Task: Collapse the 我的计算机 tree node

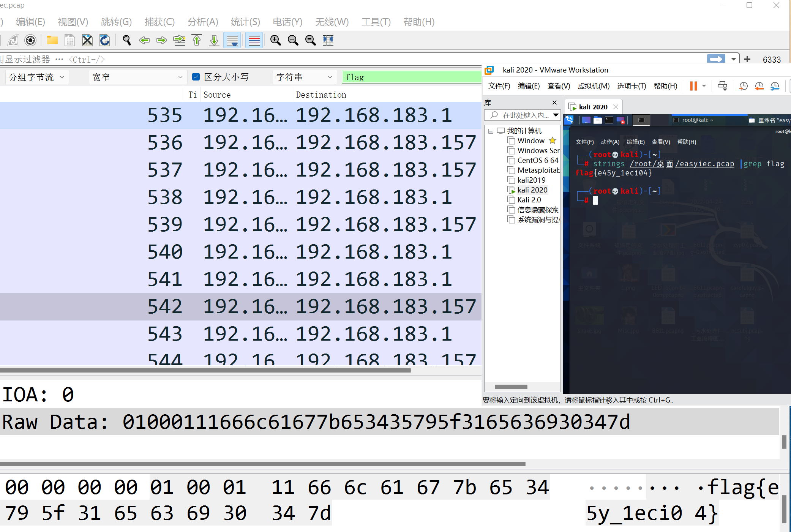Action: tap(491, 131)
